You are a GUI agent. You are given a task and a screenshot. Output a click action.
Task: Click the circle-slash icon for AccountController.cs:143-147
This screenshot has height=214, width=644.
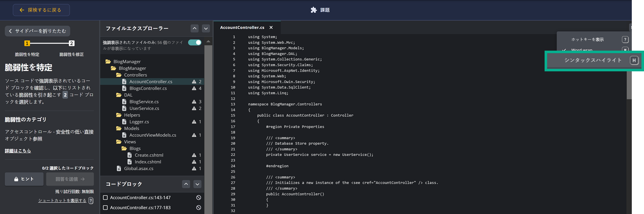pyautogui.click(x=198, y=198)
